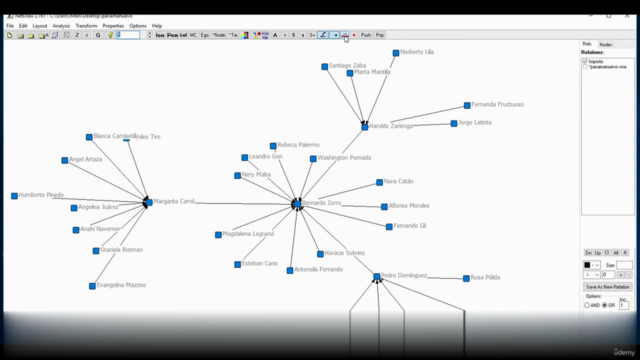Click the ~Tie toolbar button
Viewport: 640px width, 360px height.
[233, 35]
